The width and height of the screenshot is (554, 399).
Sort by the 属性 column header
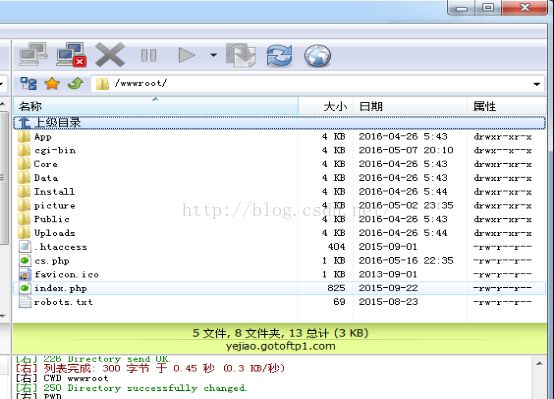(x=507, y=106)
